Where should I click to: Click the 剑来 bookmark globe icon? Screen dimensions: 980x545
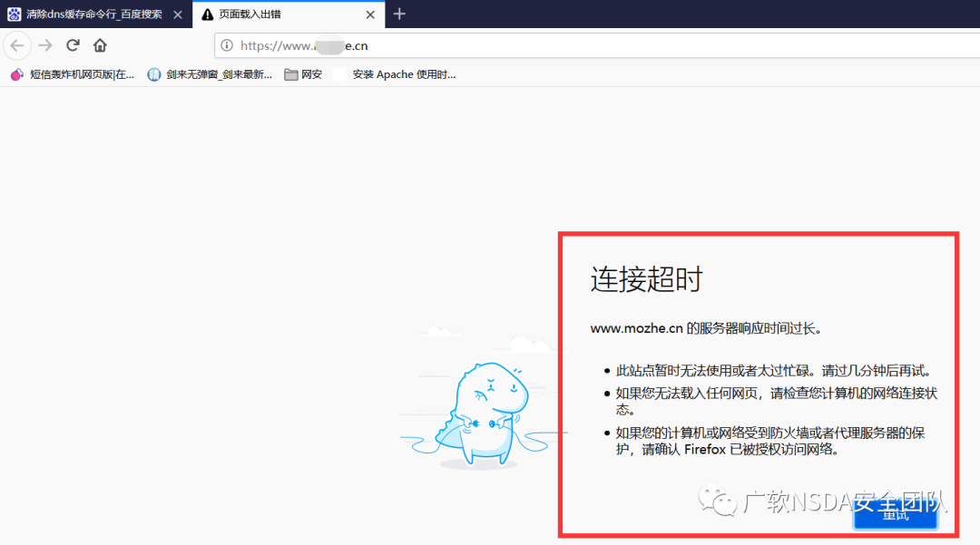153,74
